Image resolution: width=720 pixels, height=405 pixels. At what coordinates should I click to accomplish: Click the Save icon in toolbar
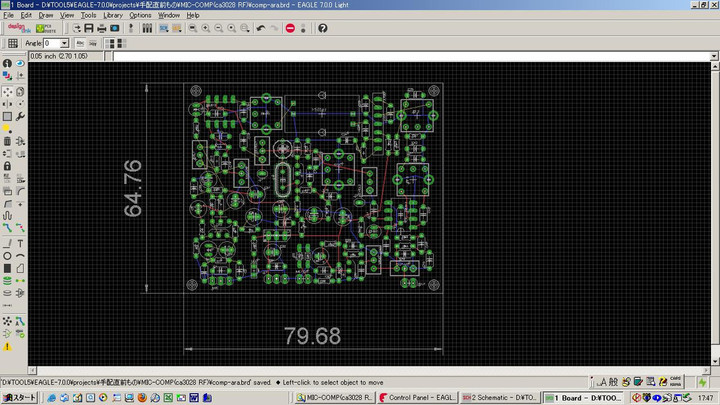(x=88, y=28)
